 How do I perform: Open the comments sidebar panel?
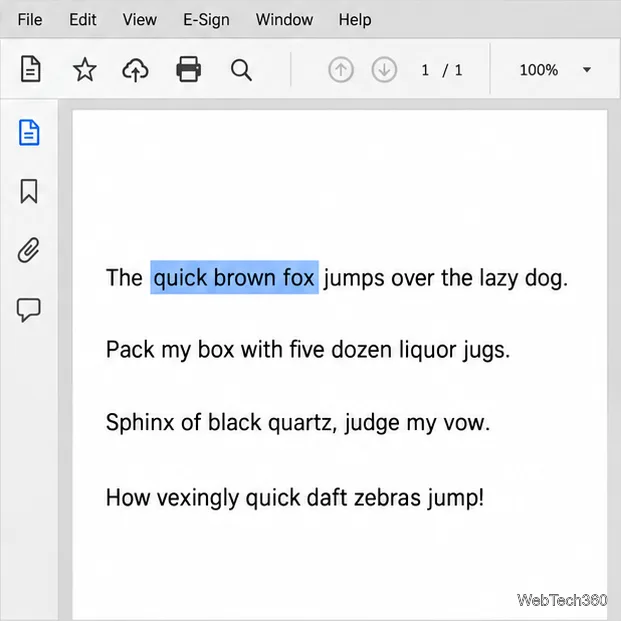(29, 309)
